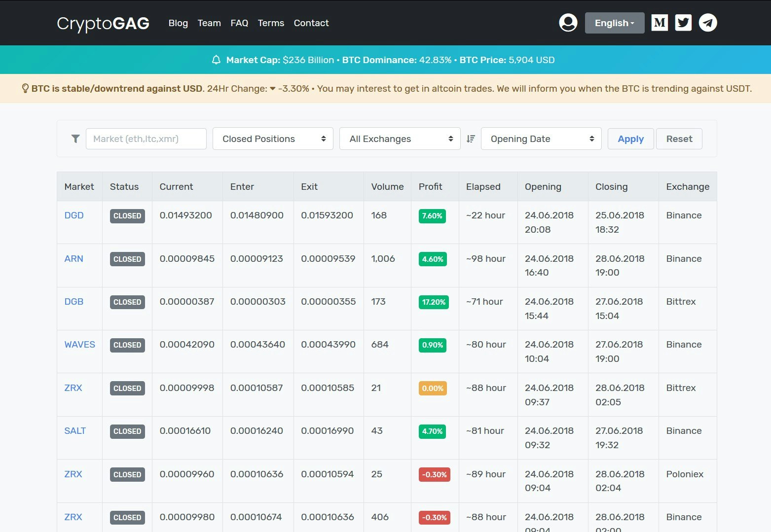771x532 pixels.
Task: Open the user profile icon
Action: 568,22
